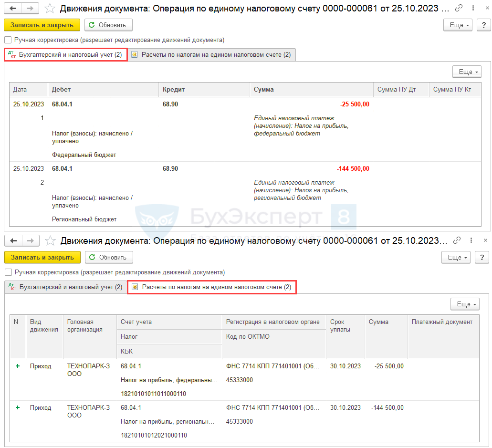Viewport: 492px width, 448px height.
Task: Open the three-dot menu in the lower window header
Action: click(472, 240)
